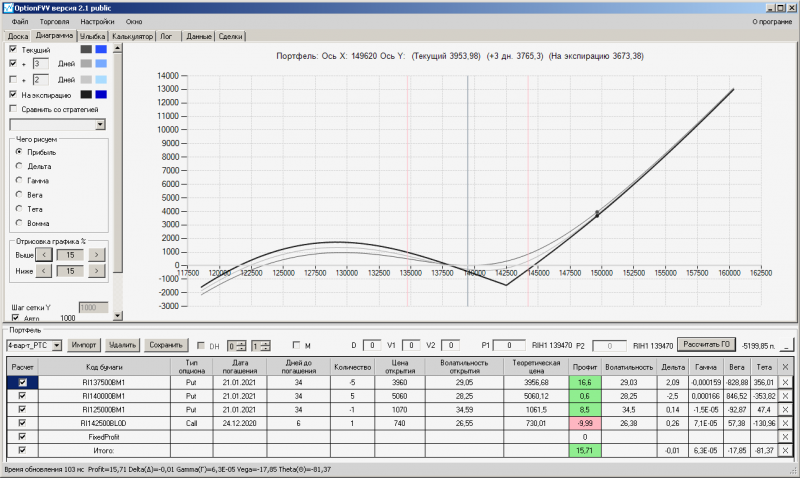Image resolution: width=800 pixels, height=478 pixels.
Task: Uncheck Расчет for RI142500BL0D row
Action: [x=22, y=423]
